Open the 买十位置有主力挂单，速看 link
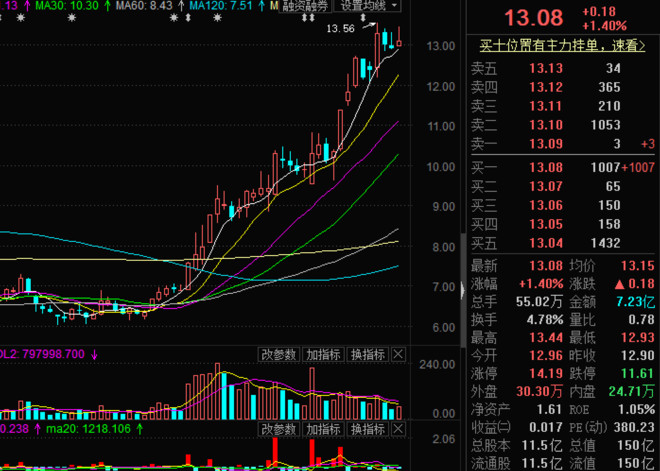 coord(562,45)
